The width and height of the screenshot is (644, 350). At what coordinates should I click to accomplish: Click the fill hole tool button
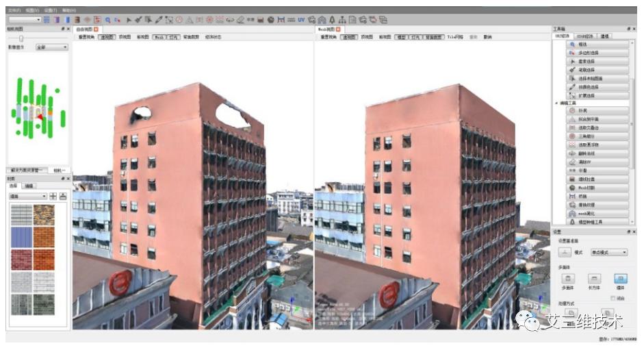(x=597, y=111)
